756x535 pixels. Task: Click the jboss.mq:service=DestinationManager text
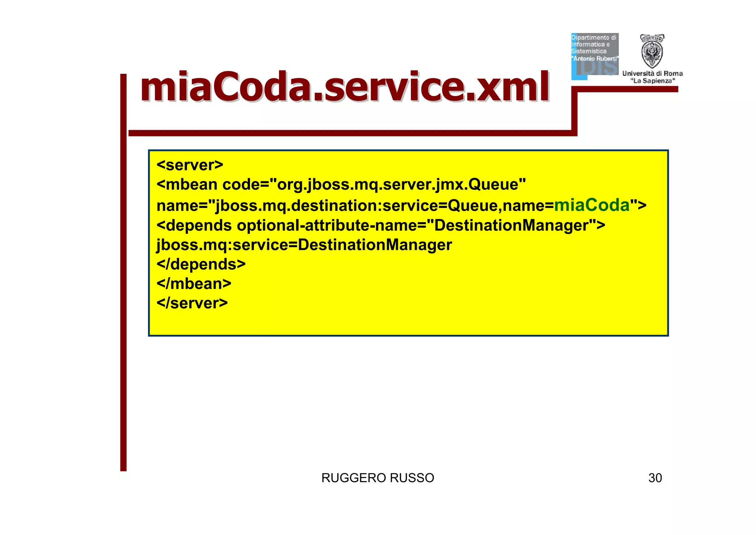(x=304, y=245)
